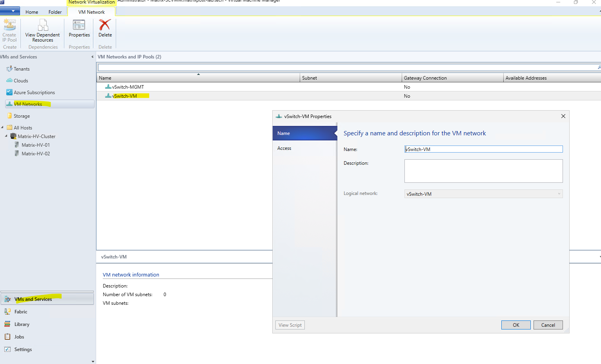This screenshot has height=364, width=601.
Task: Click the Create IP Pool ribbon icon
Action: [9, 25]
